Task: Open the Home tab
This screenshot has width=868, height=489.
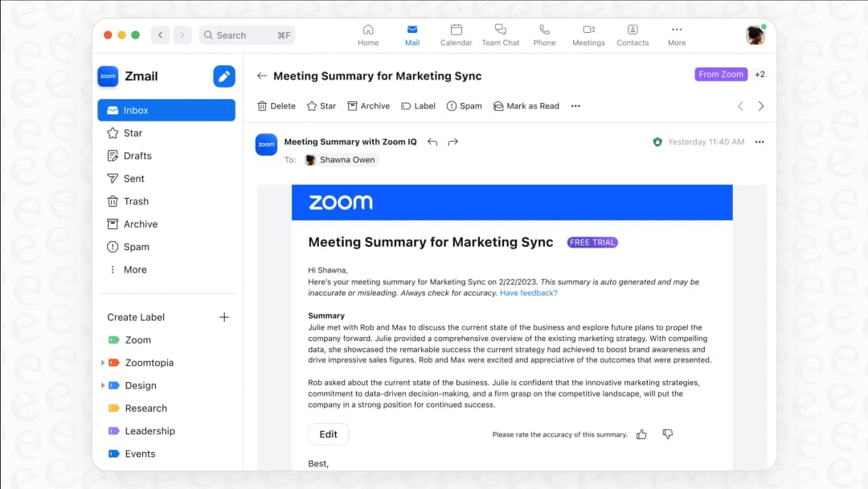Action: point(368,35)
